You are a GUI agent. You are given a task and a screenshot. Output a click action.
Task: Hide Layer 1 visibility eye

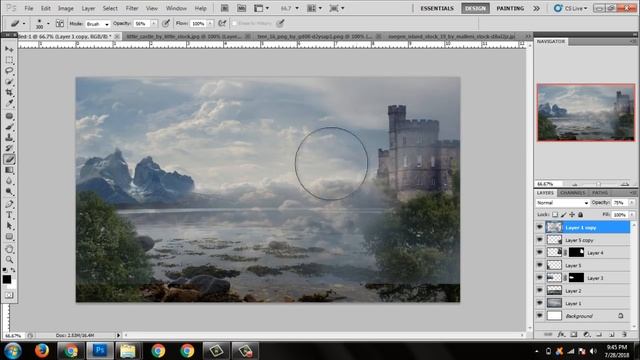[540, 303]
